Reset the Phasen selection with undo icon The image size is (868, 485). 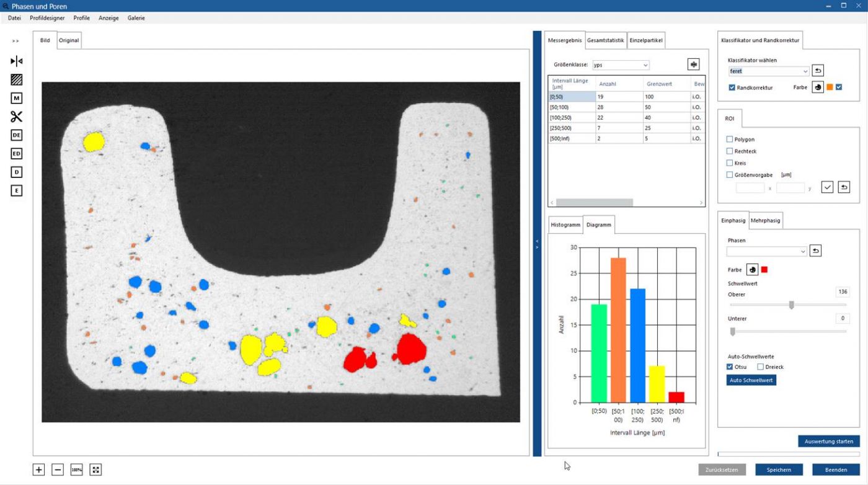816,251
